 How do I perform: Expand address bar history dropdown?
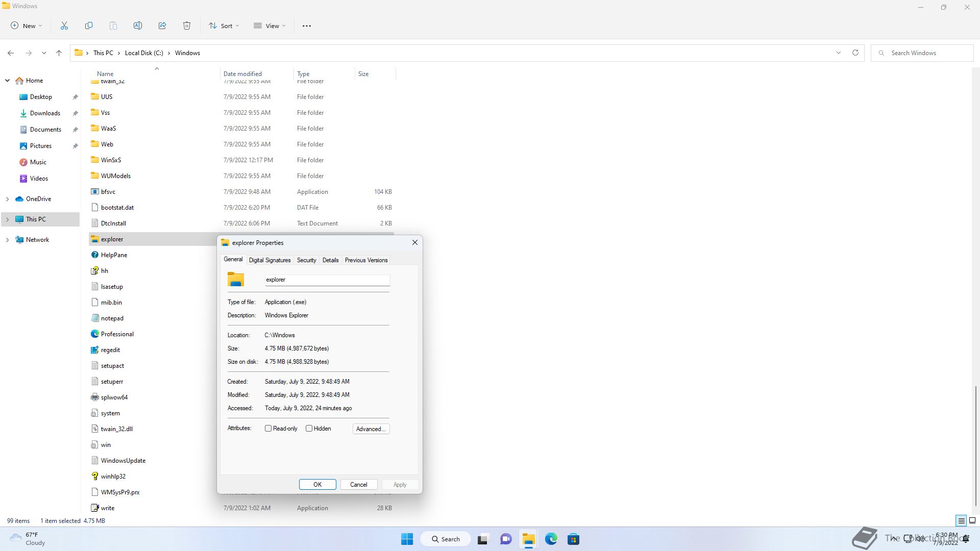(x=838, y=53)
